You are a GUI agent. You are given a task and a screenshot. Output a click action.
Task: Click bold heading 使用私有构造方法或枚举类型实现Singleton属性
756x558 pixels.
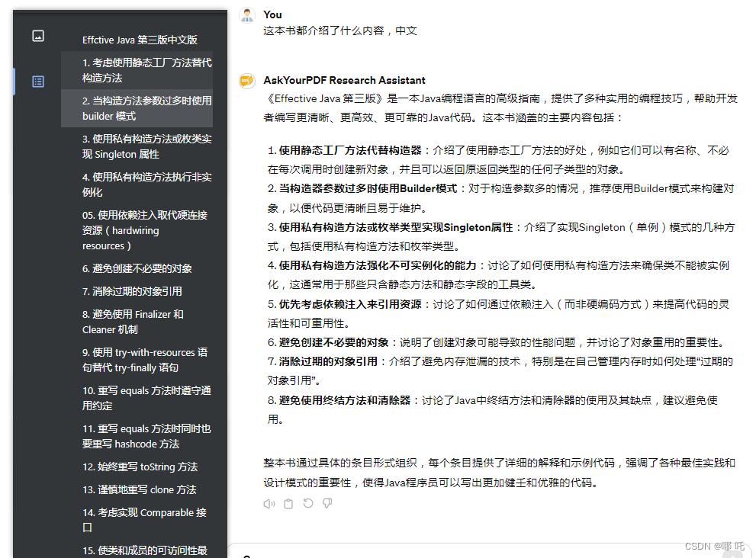(396, 227)
